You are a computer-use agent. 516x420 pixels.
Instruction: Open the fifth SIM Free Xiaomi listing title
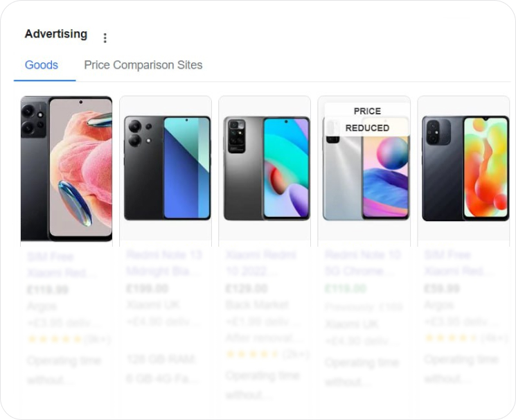click(459, 263)
